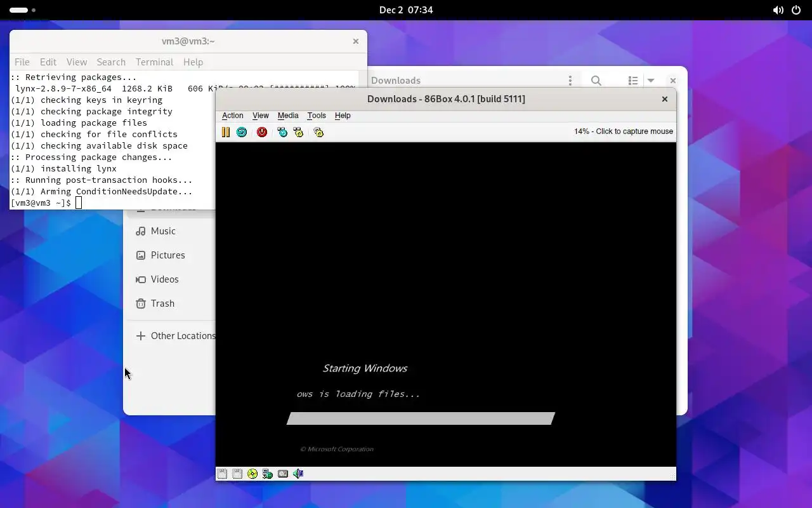Close the terminal window
Image resolution: width=812 pixels, height=508 pixels.
click(356, 41)
